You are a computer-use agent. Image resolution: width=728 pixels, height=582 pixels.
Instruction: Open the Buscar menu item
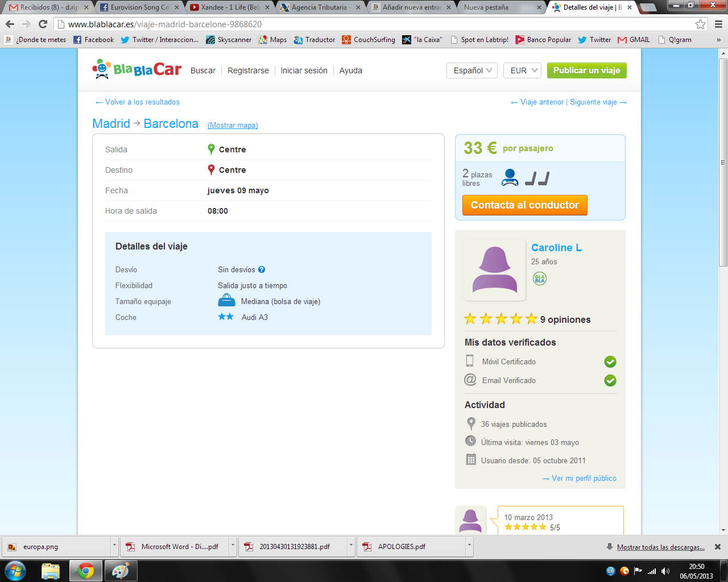(203, 70)
